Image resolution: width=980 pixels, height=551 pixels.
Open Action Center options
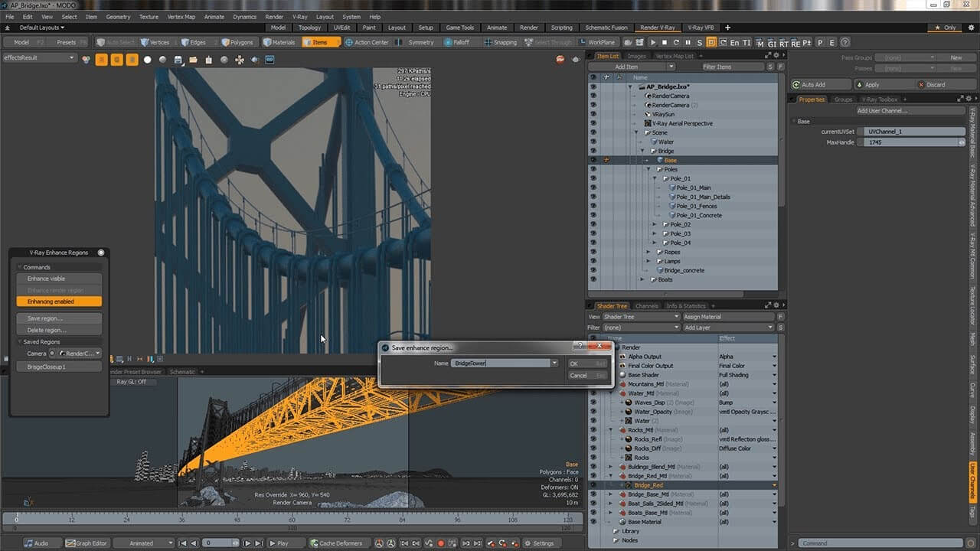click(367, 42)
